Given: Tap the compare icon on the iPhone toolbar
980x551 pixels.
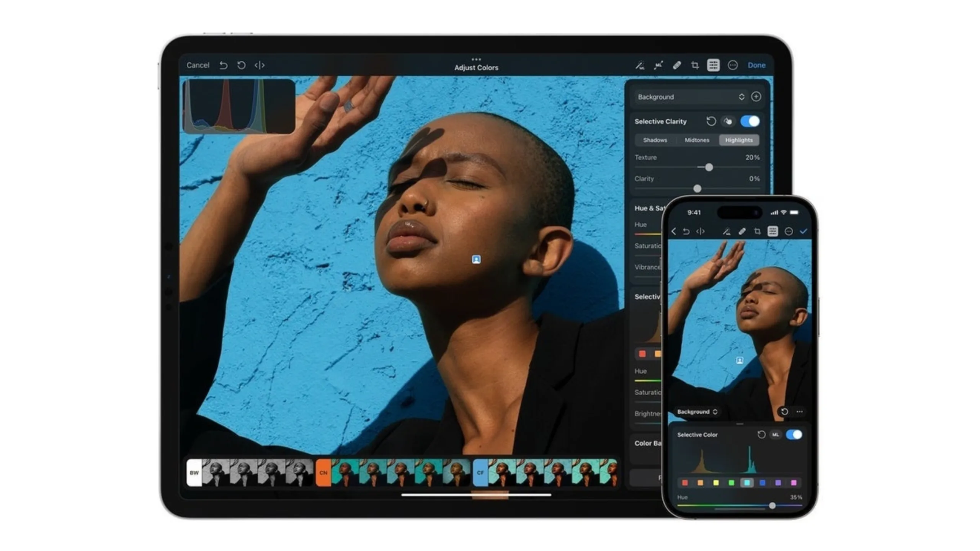Looking at the screenshot, I should (x=700, y=231).
